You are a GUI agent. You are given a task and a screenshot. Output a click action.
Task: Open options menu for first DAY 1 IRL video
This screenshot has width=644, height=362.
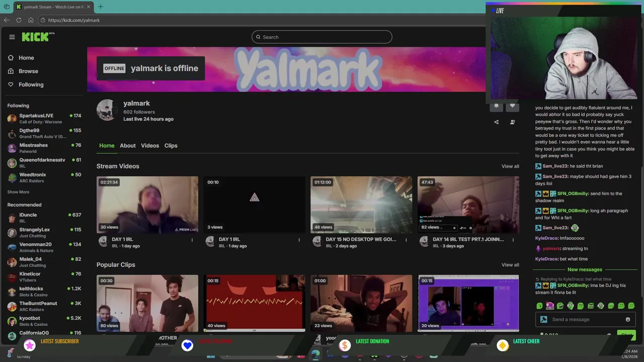pyautogui.click(x=192, y=240)
